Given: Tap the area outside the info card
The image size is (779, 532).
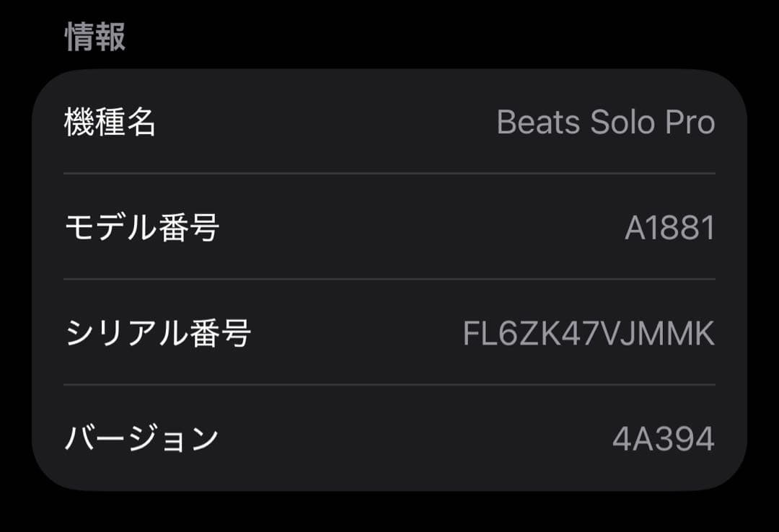Looking at the screenshot, I should tap(389, 512).
